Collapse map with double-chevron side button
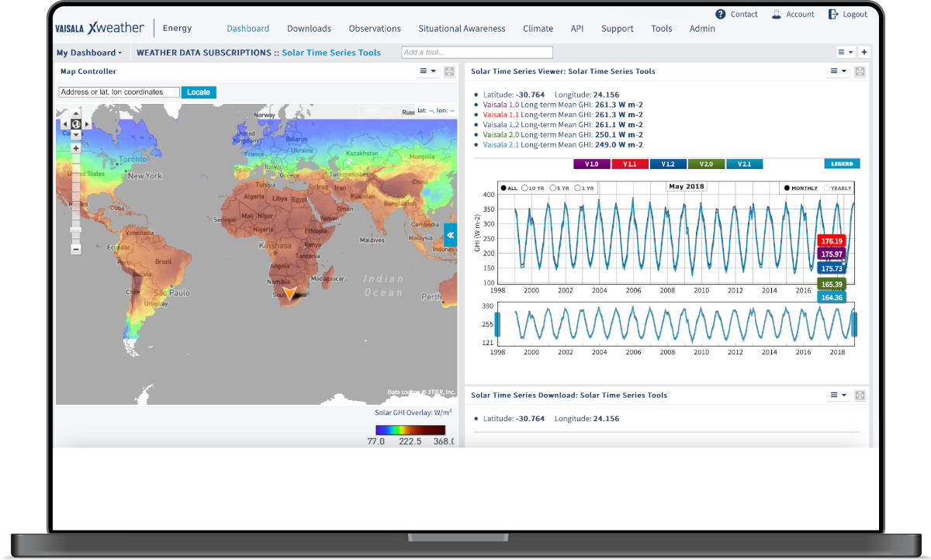931x560 pixels. click(x=450, y=235)
